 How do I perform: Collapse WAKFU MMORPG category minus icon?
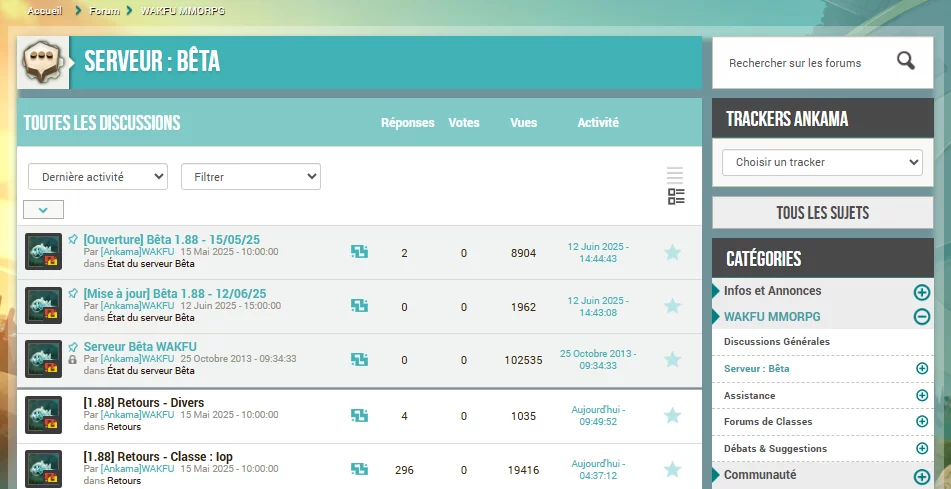[921, 317]
